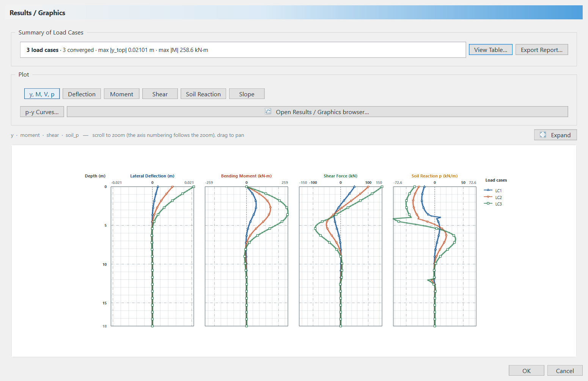The width and height of the screenshot is (588, 381).
Task: Click the Export Report button
Action: [541, 50]
